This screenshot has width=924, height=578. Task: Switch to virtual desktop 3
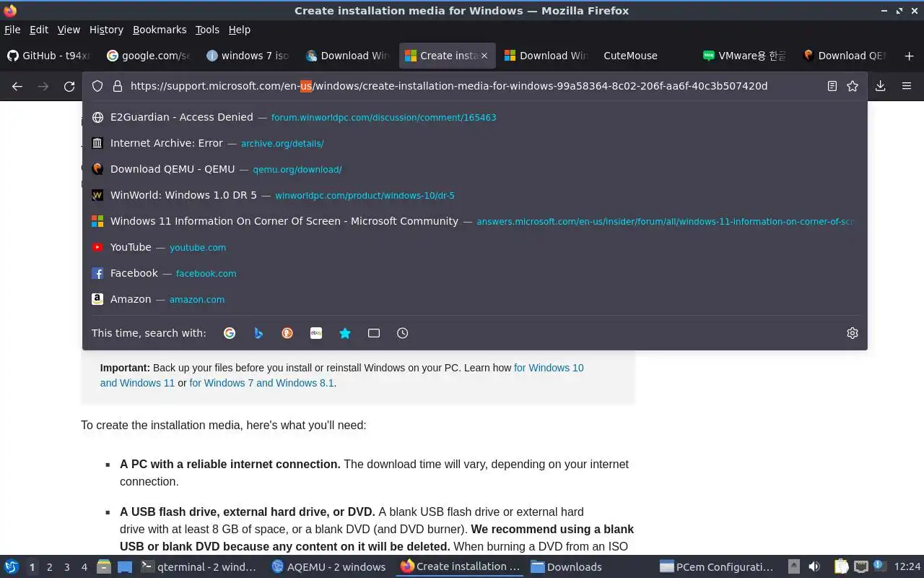66,567
